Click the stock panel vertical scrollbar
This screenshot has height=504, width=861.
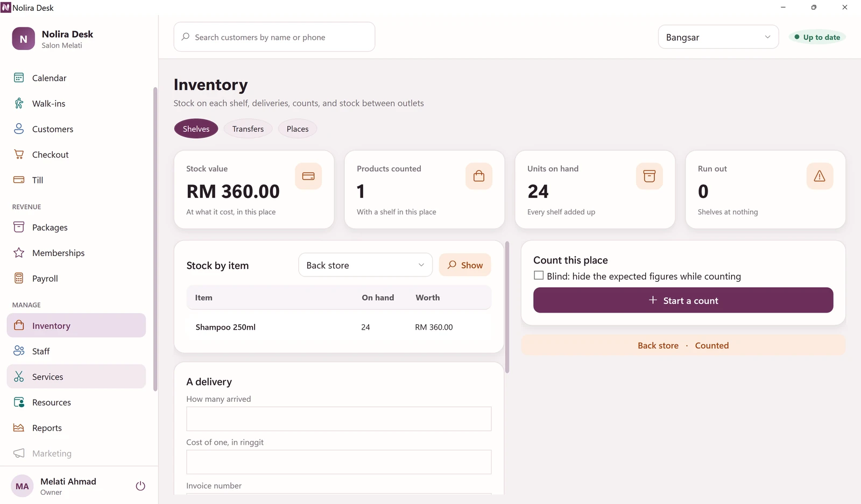[507, 307]
